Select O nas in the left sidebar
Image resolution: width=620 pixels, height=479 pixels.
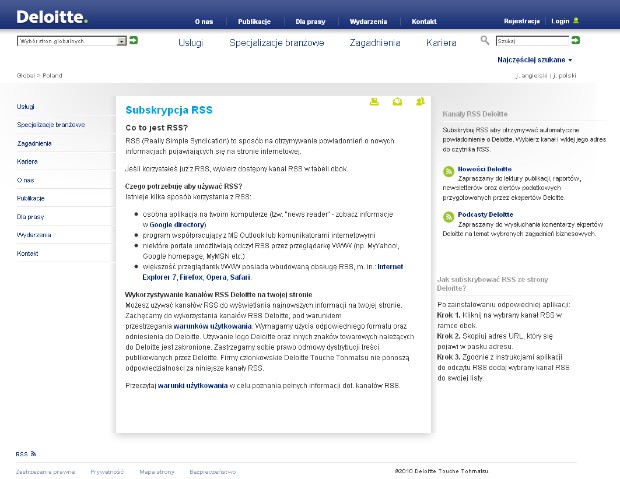pos(25,180)
